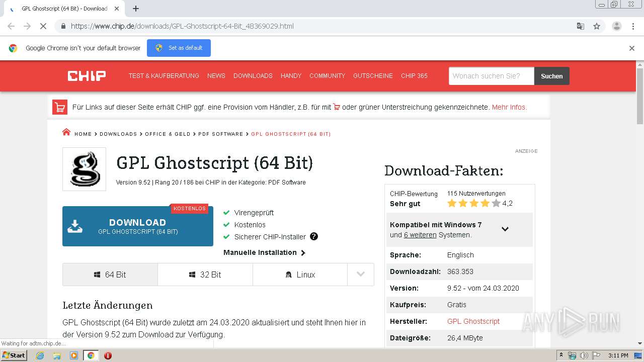Click the Dateigröße value 26,4 MByte
The image size is (644, 362).
[x=465, y=338]
